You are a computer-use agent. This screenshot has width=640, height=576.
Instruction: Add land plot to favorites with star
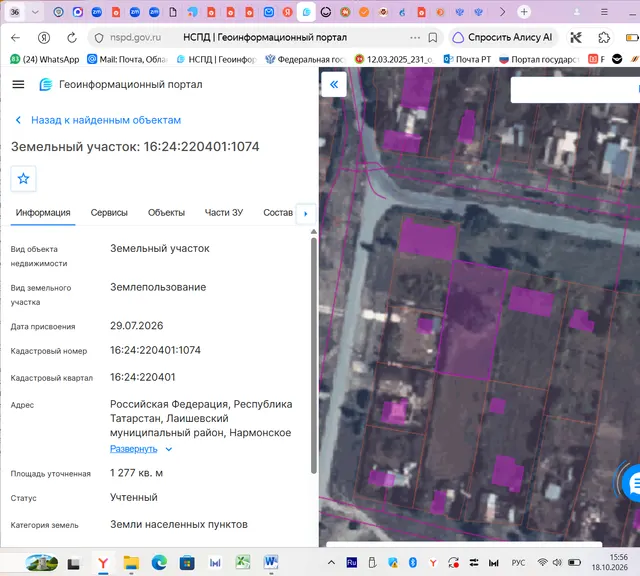tap(23, 178)
